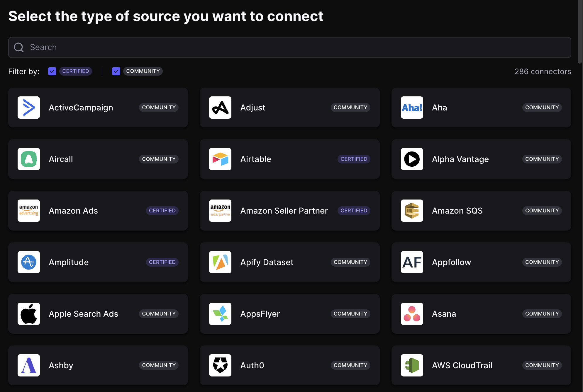Click the magnifying glass search icon
Image resolution: width=583 pixels, height=392 pixels.
coord(19,47)
